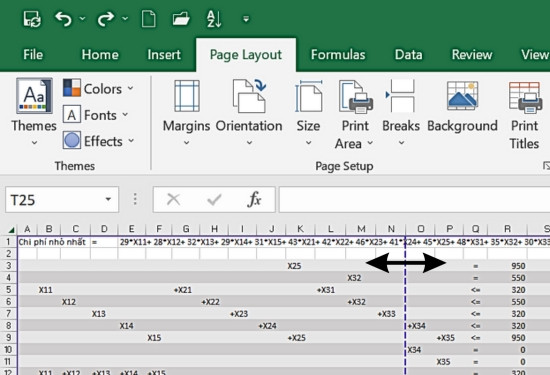
Task: Click the X25 cell in row 3
Action: point(294,266)
